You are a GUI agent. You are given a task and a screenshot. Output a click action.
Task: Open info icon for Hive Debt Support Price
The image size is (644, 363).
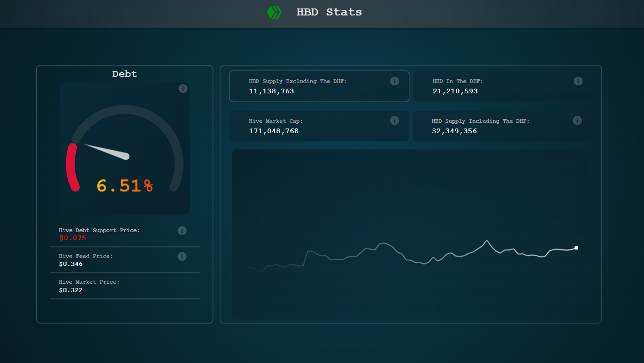click(182, 231)
